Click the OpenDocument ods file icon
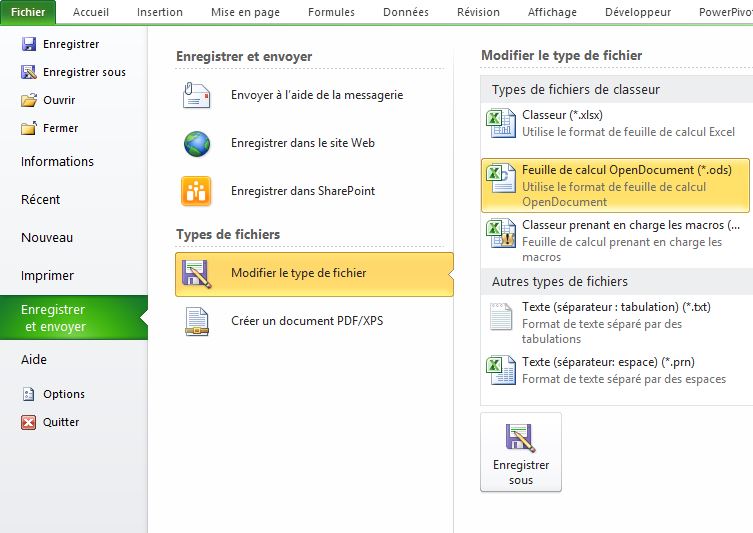753x533 pixels. pyautogui.click(x=501, y=179)
